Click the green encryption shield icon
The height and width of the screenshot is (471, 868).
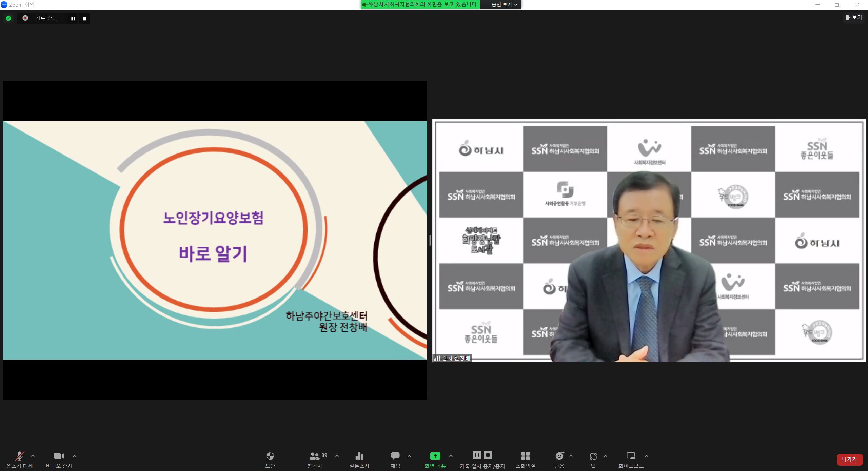point(8,18)
